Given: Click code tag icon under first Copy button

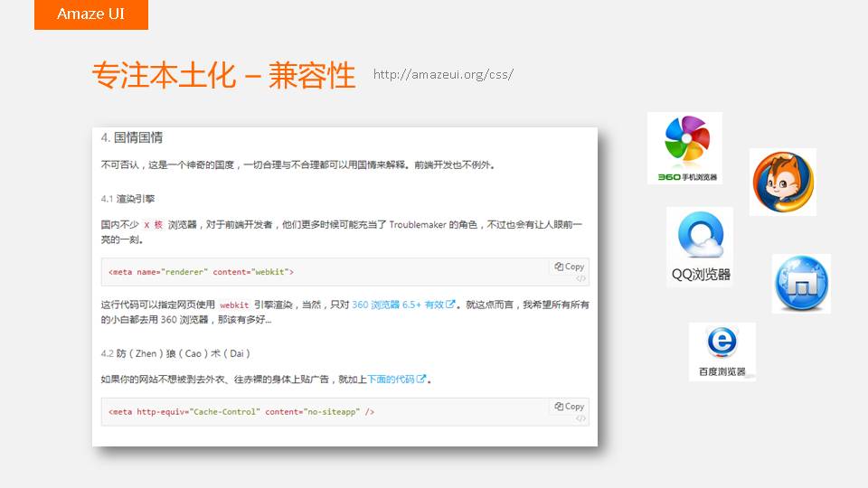Looking at the screenshot, I should click(580, 278).
